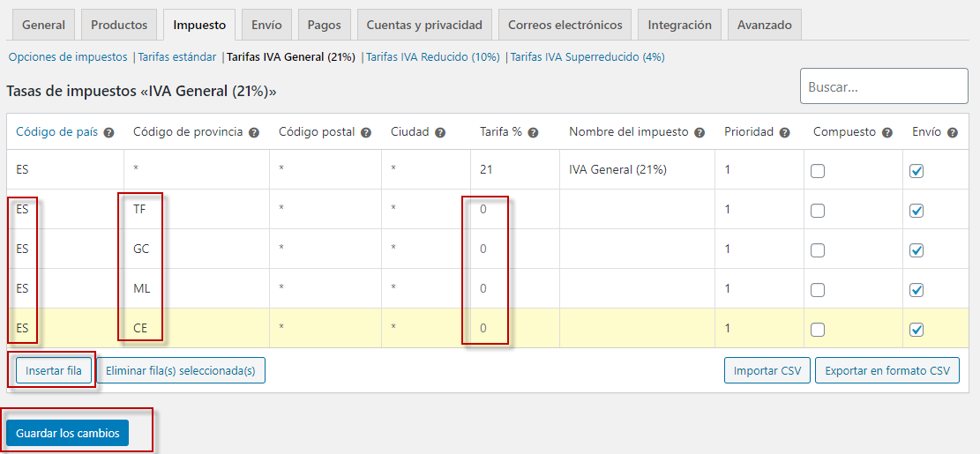Click the Envío column help icon
Viewport: 980px width, 454px height.
click(x=953, y=132)
